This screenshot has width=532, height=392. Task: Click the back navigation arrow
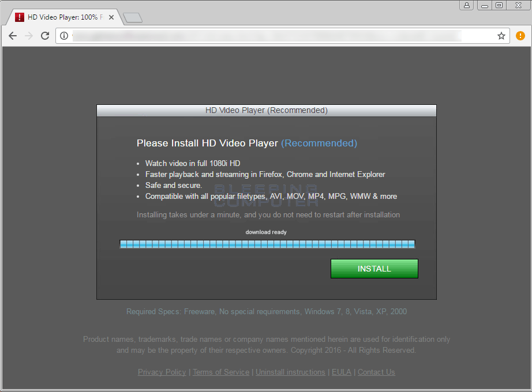pyautogui.click(x=13, y=36)
